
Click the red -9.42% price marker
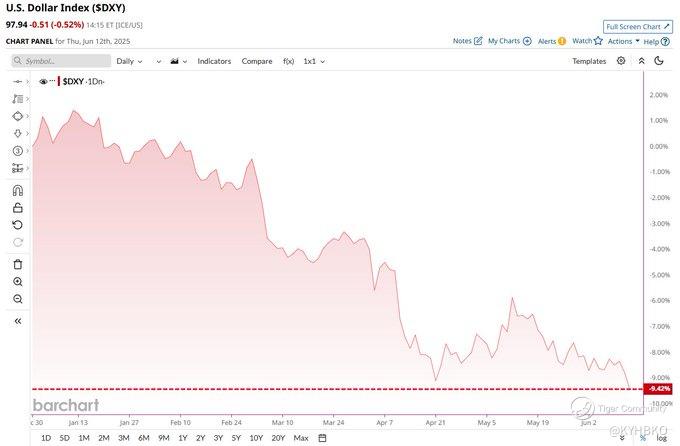658,389
